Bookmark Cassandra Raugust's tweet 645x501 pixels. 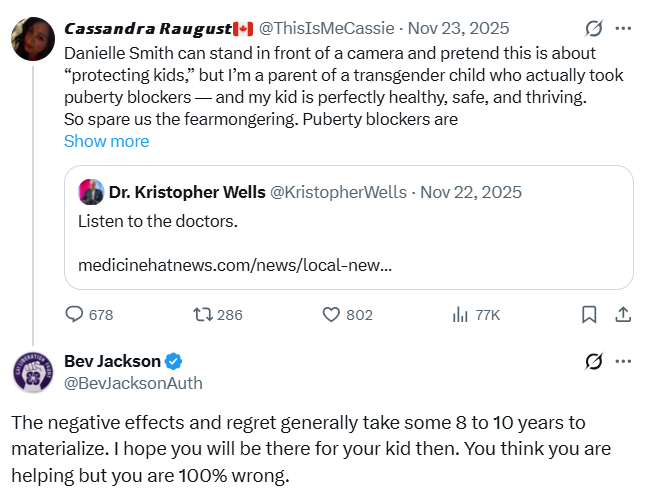point(589,314)
